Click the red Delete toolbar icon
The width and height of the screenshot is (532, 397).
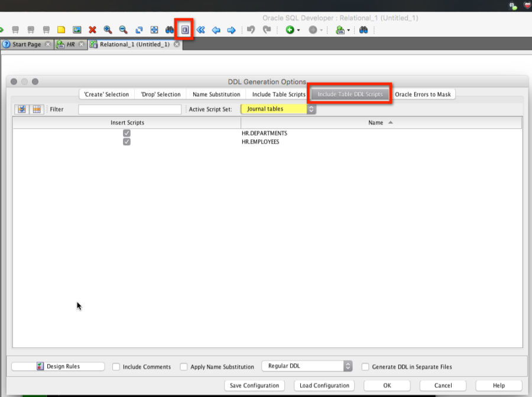pos(93,30)
